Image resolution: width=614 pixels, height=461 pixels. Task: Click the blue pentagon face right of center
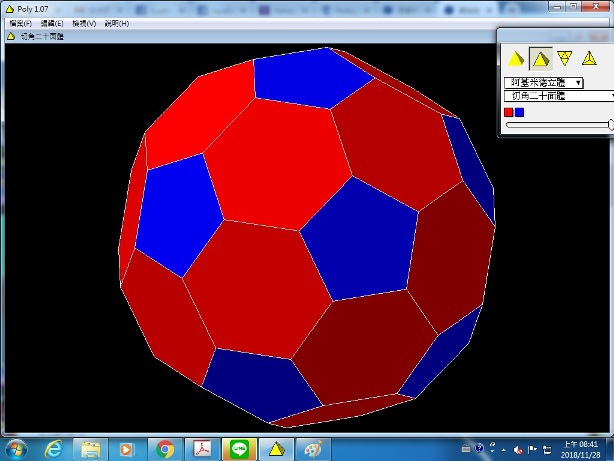pos(359,241)
